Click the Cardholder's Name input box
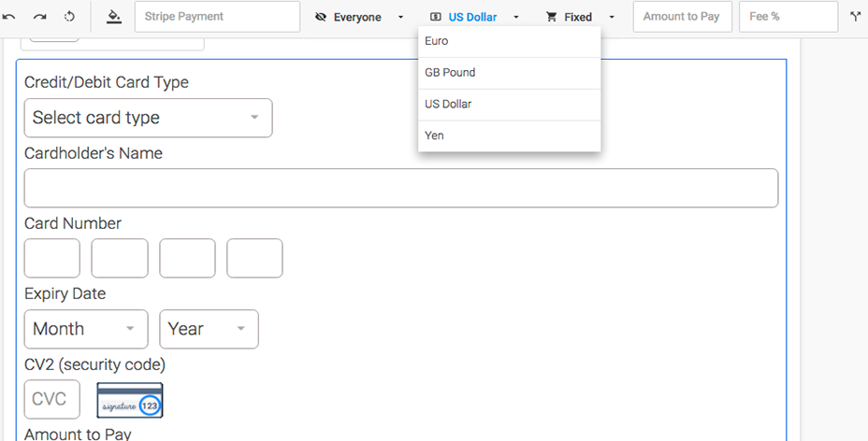Image resolution: width=868 pixels, height=441 pixels. [x=401, y=189]
